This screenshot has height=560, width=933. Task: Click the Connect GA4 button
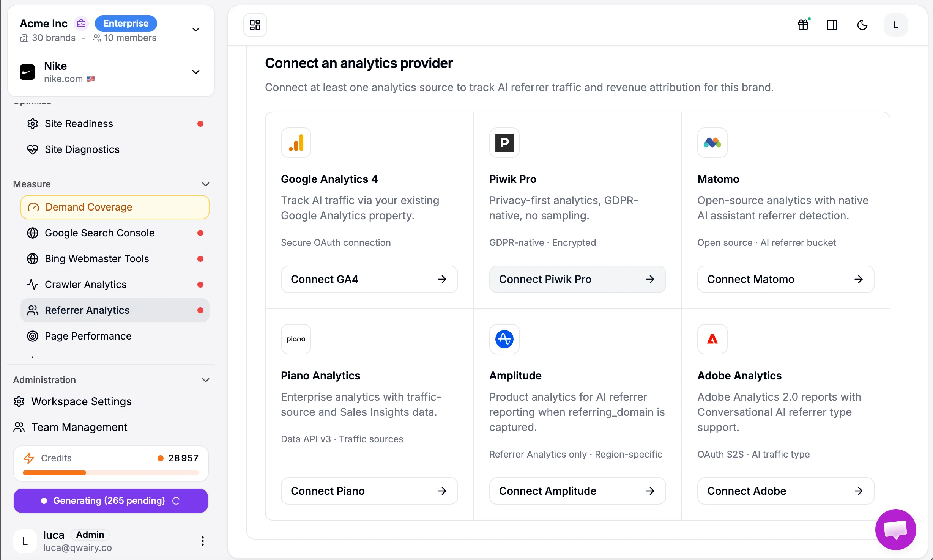pyautogui.click(x=369, y=279)
